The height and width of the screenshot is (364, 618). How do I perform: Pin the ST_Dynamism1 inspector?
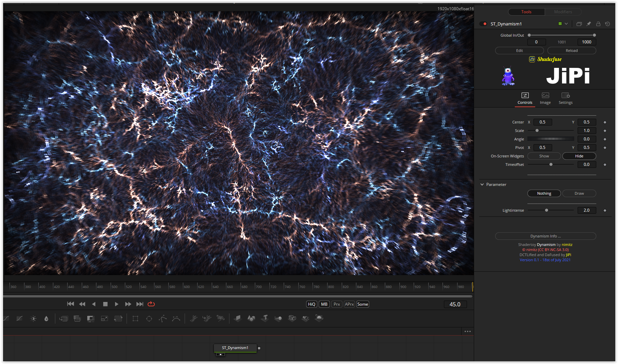click(x=588, y=24)
